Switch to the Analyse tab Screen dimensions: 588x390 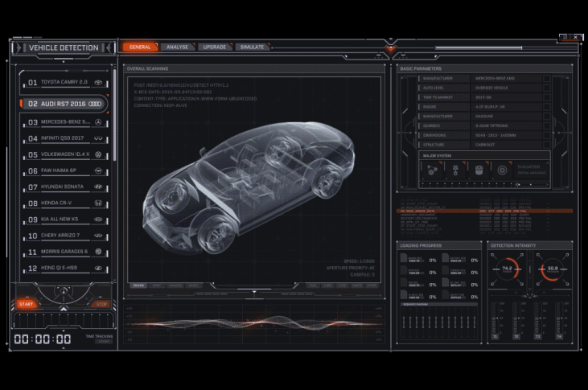click(178, 47)
